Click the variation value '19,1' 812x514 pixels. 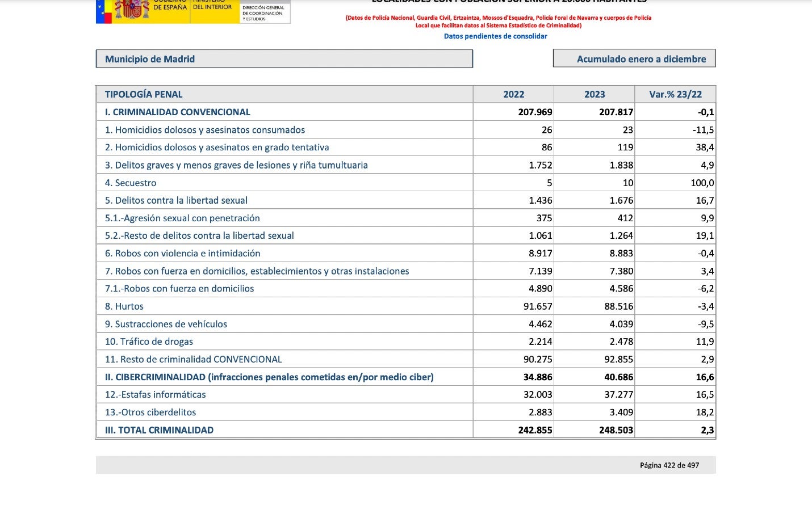click(705, 235)
